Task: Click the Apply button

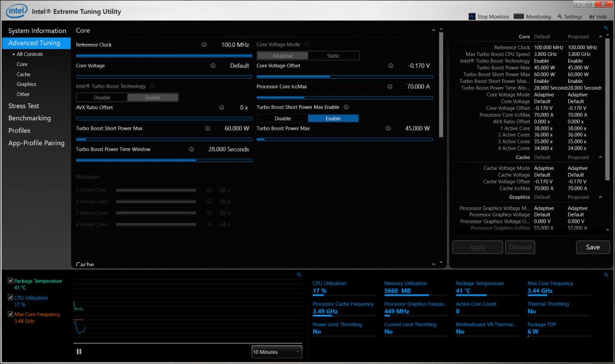Action: (x=477, y=247)
